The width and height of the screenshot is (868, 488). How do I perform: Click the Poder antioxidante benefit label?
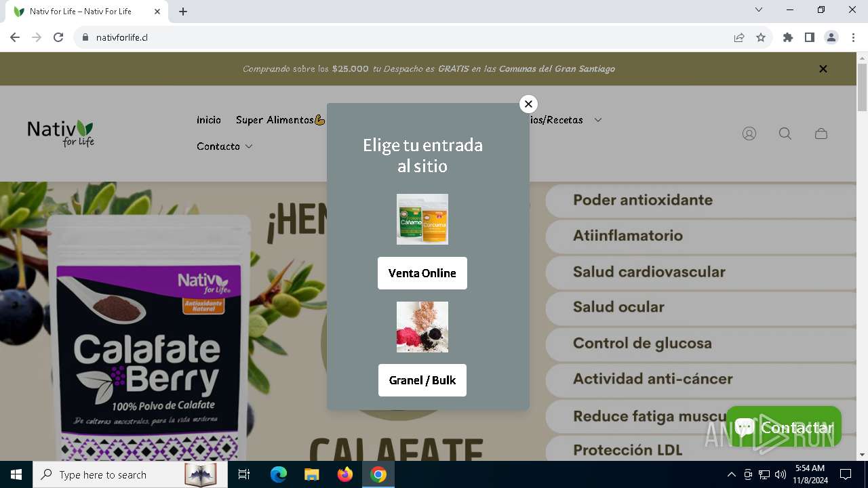point(643,200)
